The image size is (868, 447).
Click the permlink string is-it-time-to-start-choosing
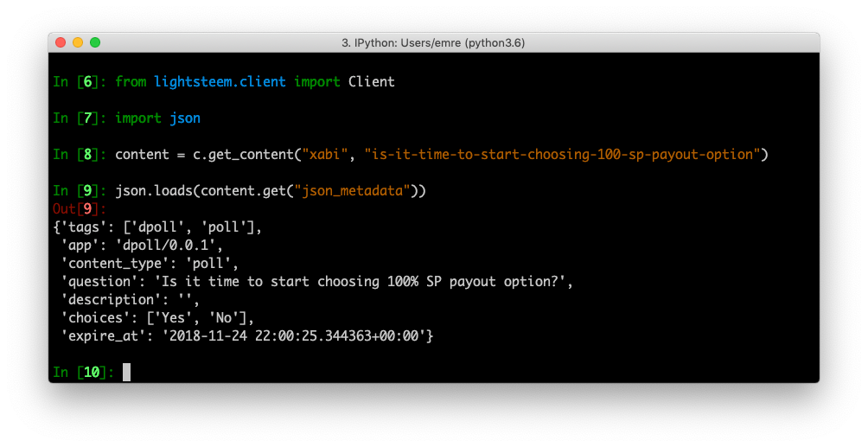coord(562,154)
